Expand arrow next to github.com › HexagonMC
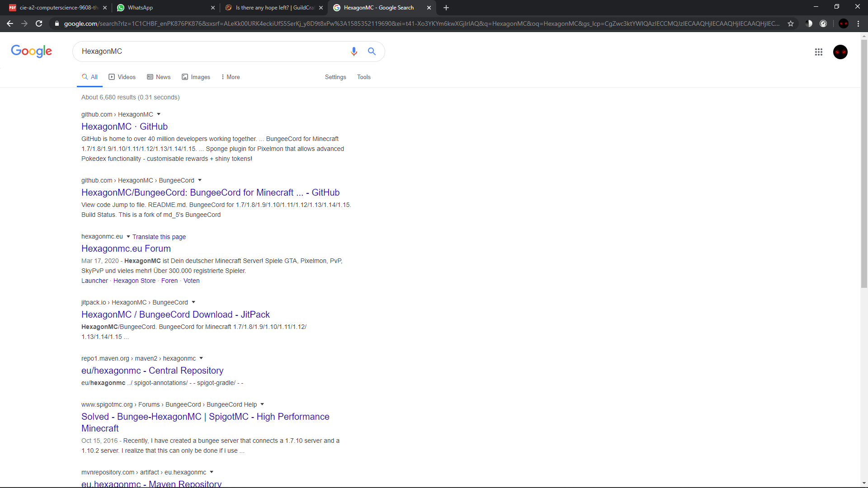This screenshot has height=488, width=868. pos(159,114)
